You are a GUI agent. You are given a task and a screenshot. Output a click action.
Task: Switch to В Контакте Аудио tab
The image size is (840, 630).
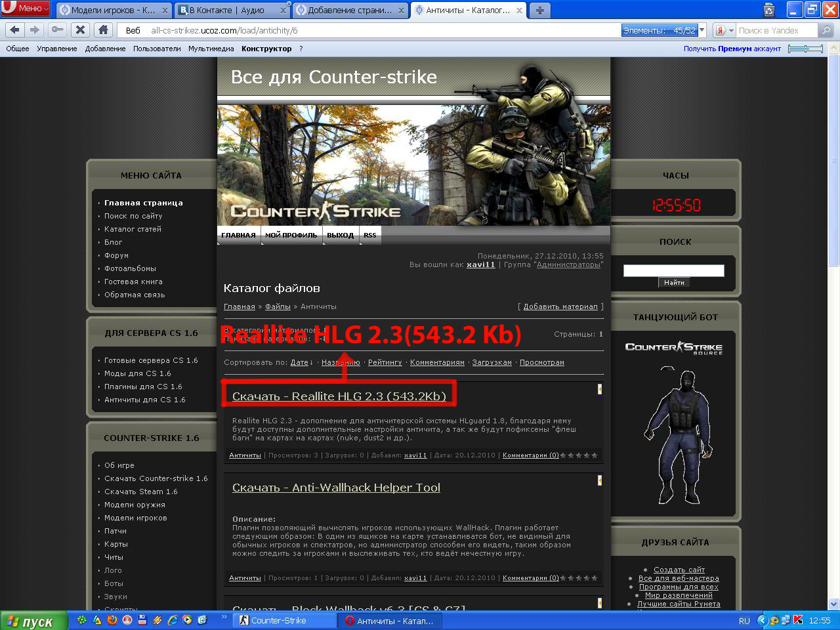226,10
